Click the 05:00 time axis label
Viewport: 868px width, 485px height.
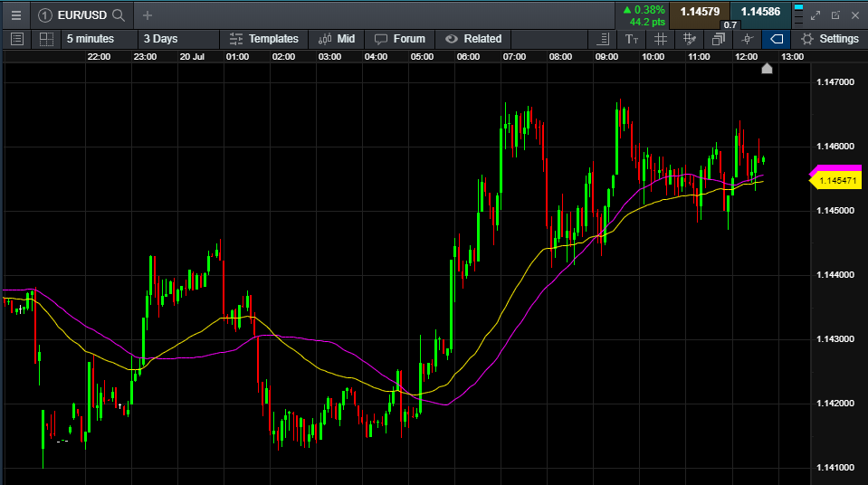tap(422, 56)
